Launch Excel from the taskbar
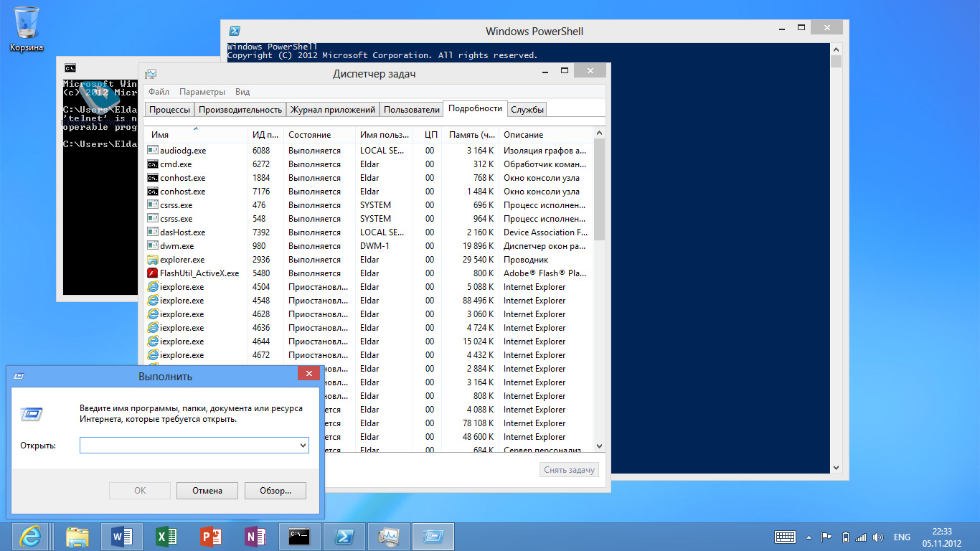The width and height of the screenshot is (980, 551). pyautogui.click(x=166, y=536)
